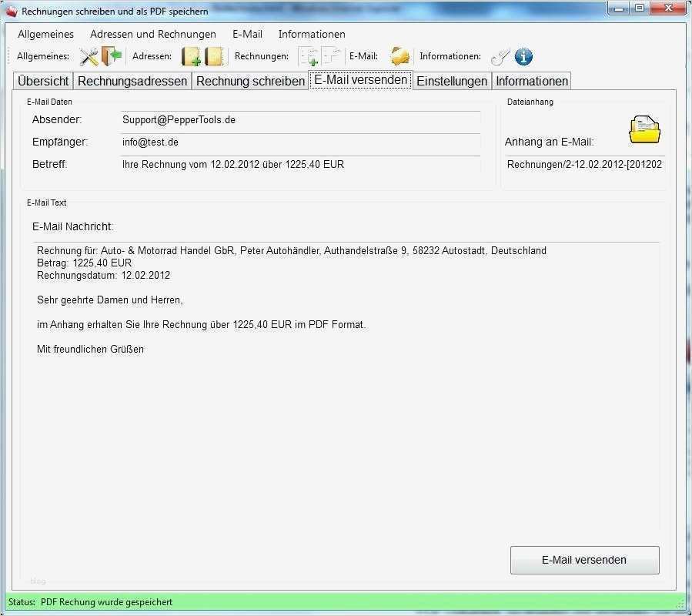Open the add new address icon
This screenshot has height=616, width=692.
[x=189, y=57]
